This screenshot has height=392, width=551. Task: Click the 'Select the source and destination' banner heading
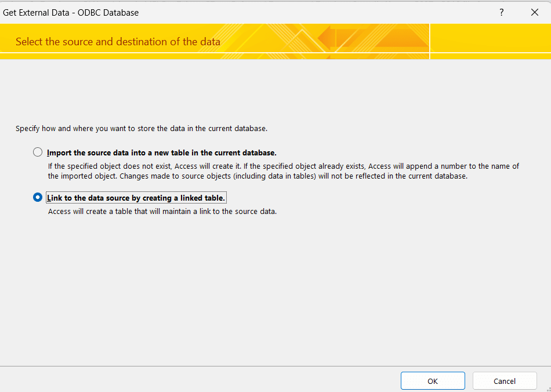[118, 42]
